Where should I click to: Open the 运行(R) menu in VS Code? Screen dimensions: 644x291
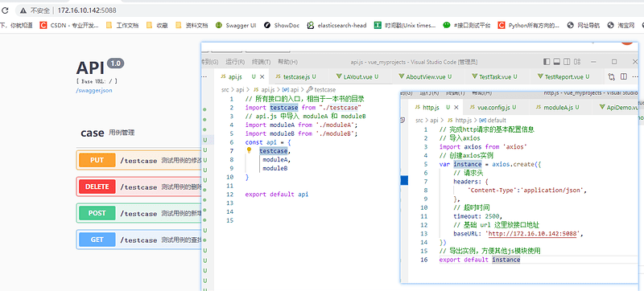[x=235, y=62]
